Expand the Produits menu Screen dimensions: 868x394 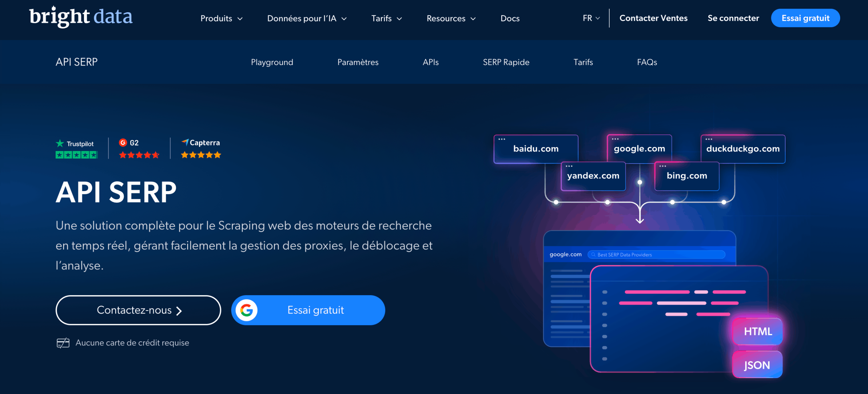[221, 18]
